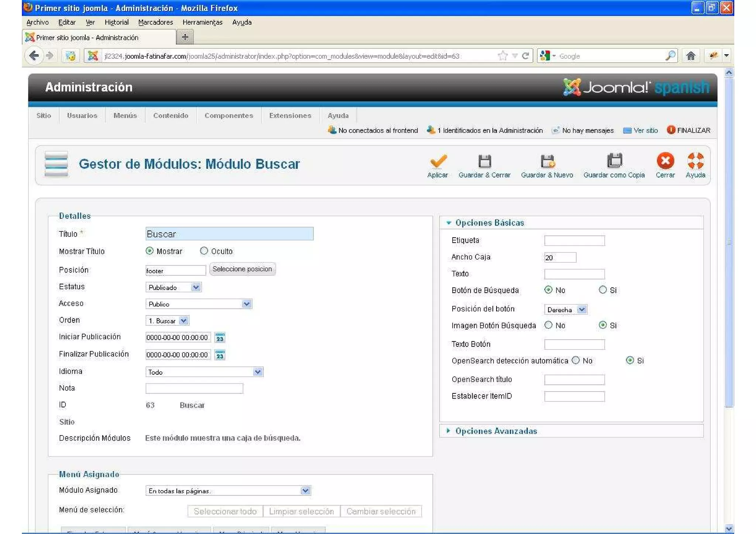
Task: Open the Posición del botón dropdown
Action: click(566, 310)
